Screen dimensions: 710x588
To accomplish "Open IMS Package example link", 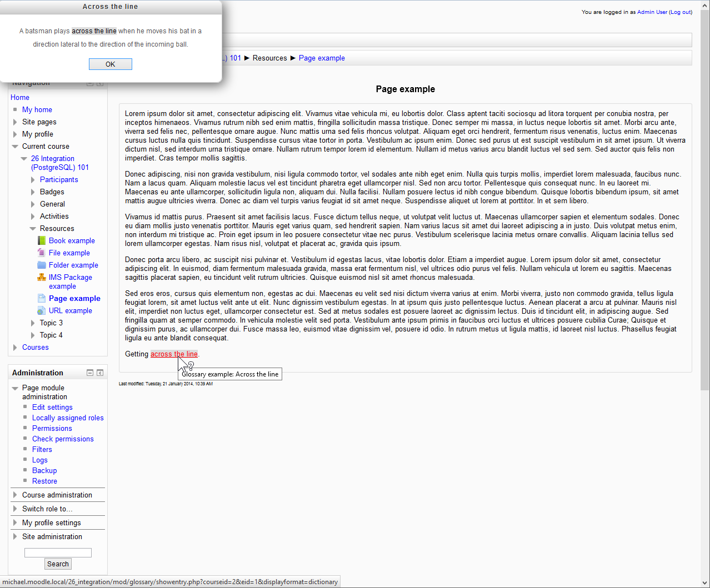I will pyautogui.click(x=71, y=282).
